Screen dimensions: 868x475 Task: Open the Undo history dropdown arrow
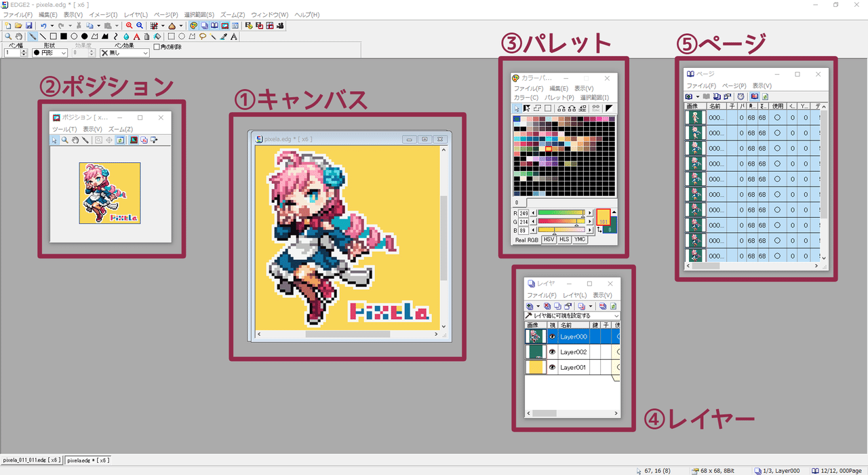pos(51,25)
